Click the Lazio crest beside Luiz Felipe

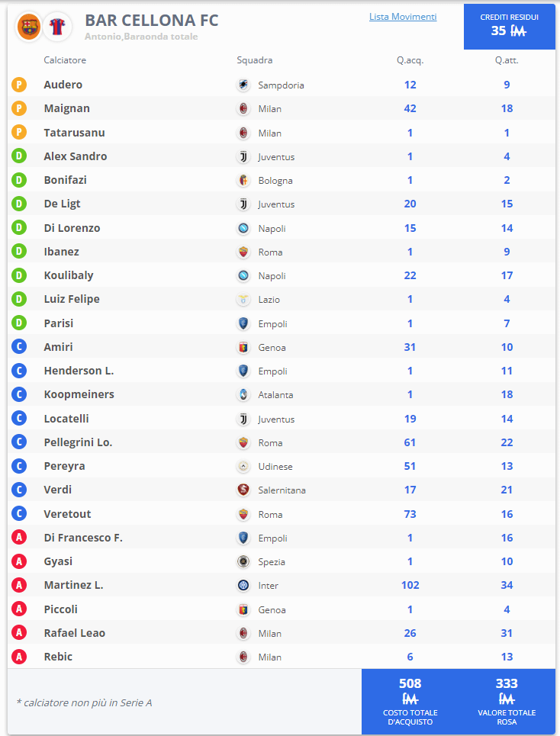tap(243, 300)
